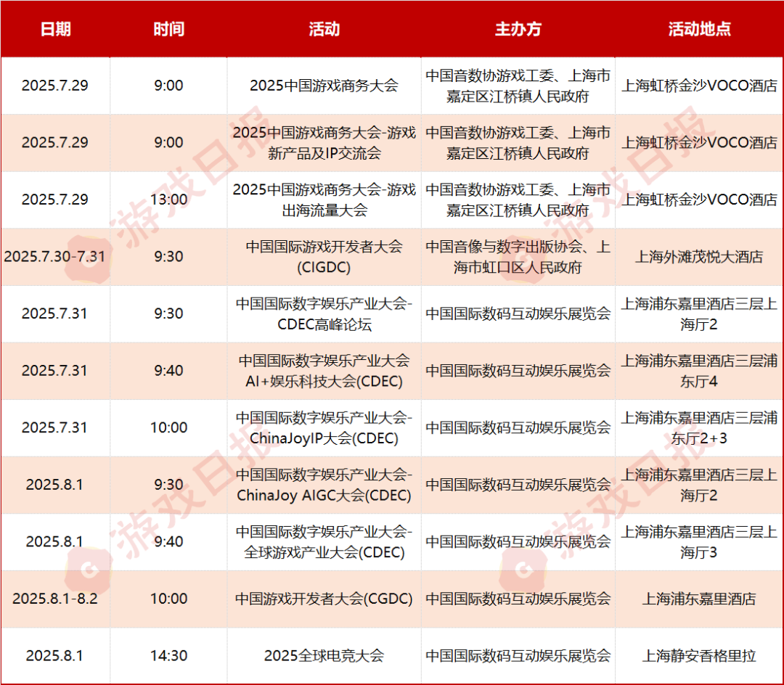Select the 9:30 time in the CDEC高峰论坛 row
The image size is (784, 685).
point(168,313)
